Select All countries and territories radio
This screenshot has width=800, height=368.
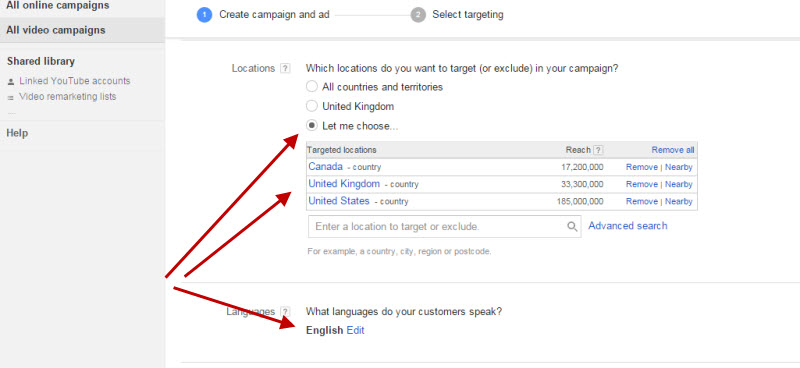point(312,87)
